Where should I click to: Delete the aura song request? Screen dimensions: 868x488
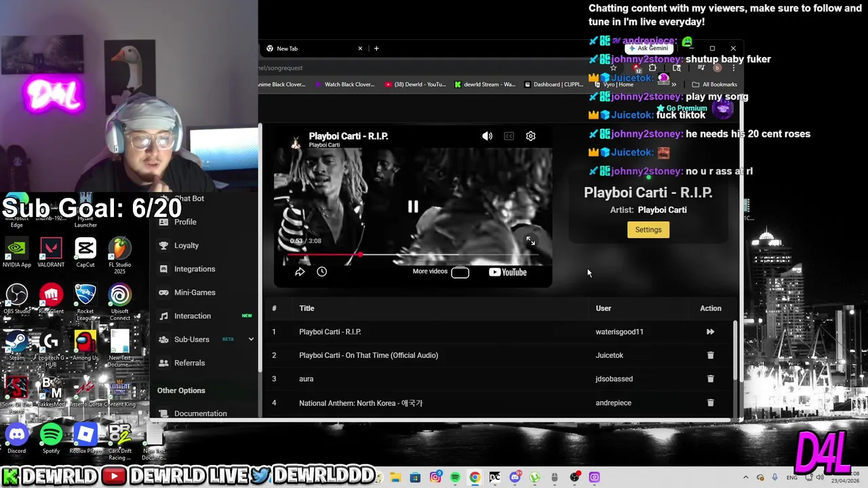[710, 379]
